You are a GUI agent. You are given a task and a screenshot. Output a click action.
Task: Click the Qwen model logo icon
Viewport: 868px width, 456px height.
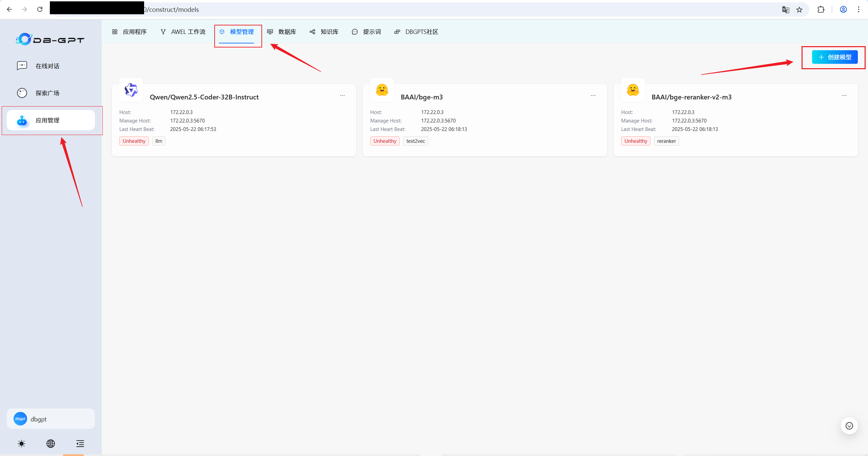point(131,90)
